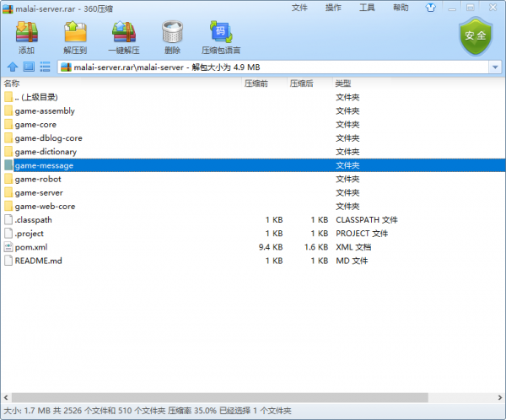Open the 压缩包语言 archive language tool
Image resolution: width=506 pixels, height=420 pixels.
point(221,32)
